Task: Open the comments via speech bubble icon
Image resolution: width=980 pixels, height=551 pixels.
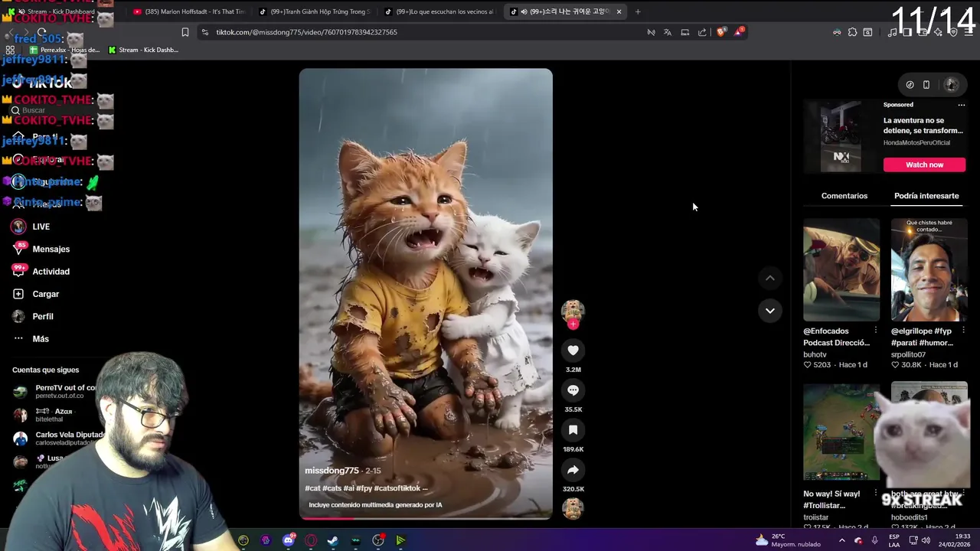Action: pyautogui.click(x=573, y=390)
